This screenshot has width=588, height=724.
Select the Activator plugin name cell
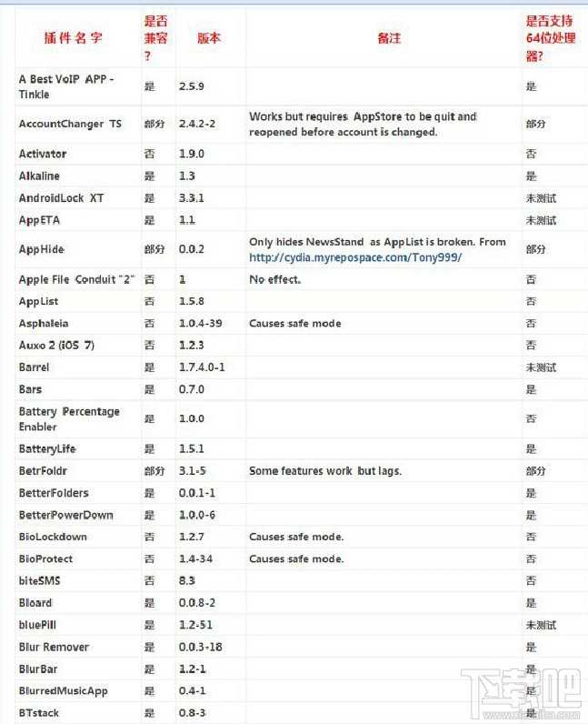pos(43,154)
